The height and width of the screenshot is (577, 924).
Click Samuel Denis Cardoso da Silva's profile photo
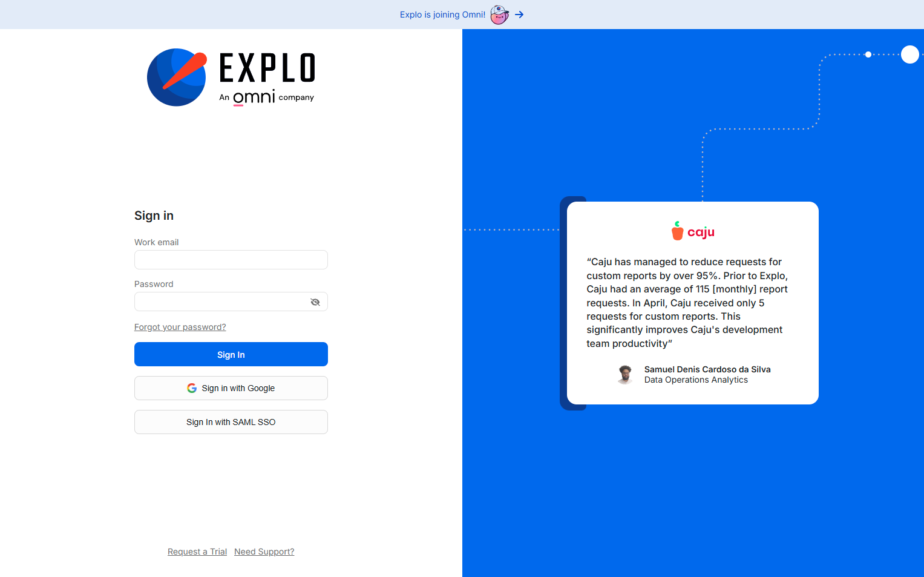[x=625, y=374]
